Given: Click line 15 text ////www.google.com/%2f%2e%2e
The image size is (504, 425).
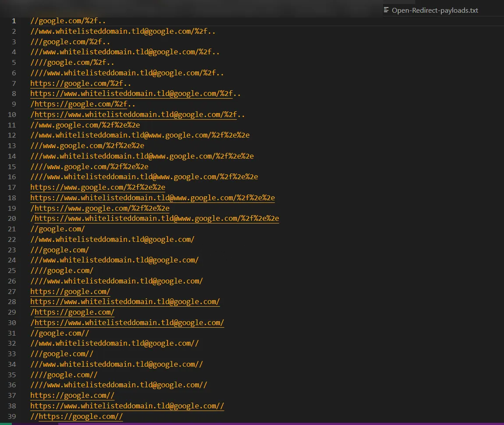Looking at the screenshot, I should point(89,167).
